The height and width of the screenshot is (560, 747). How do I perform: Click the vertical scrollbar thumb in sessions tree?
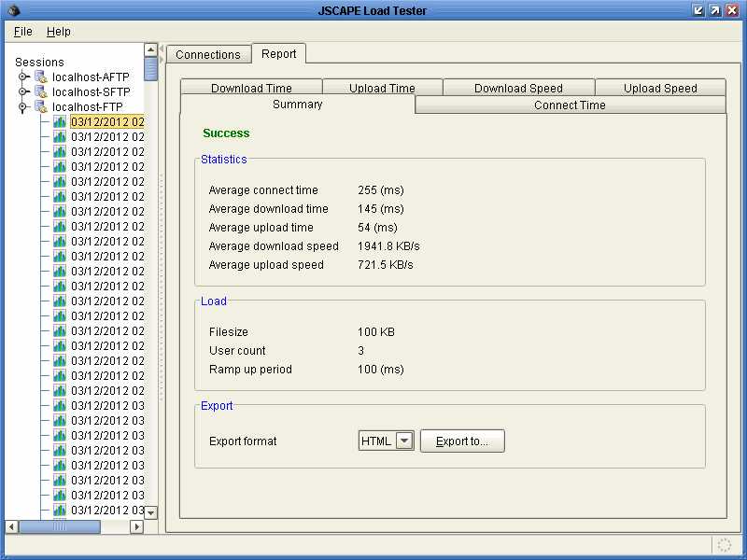[150, 69]
